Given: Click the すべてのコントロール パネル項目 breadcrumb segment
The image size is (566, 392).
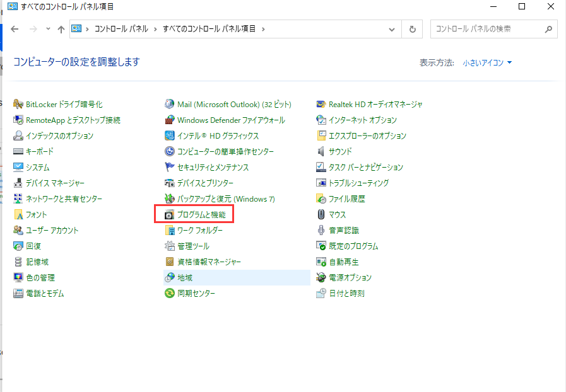Looking at the screenshot, I should 209,29.
